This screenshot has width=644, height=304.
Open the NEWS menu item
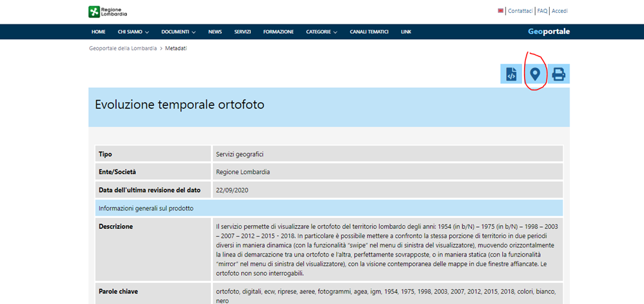pos(215,31)
